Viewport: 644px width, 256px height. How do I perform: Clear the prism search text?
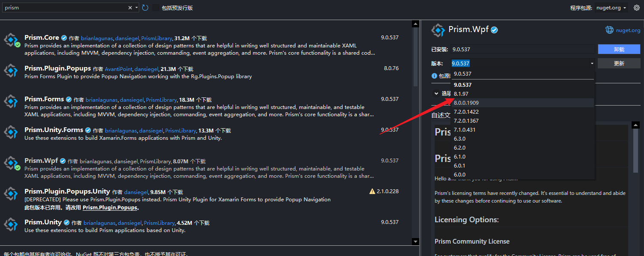click(x=130, y=8)
